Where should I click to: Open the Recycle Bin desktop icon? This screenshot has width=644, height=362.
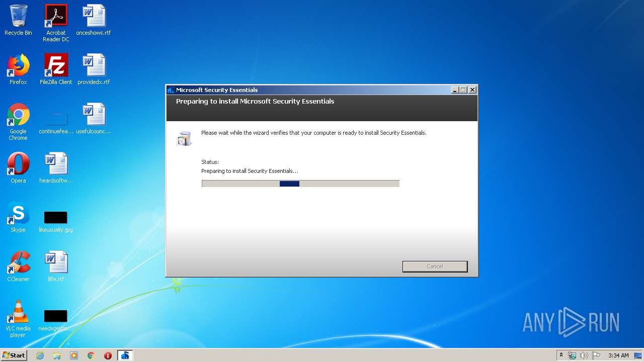click(x=18, y=20)
